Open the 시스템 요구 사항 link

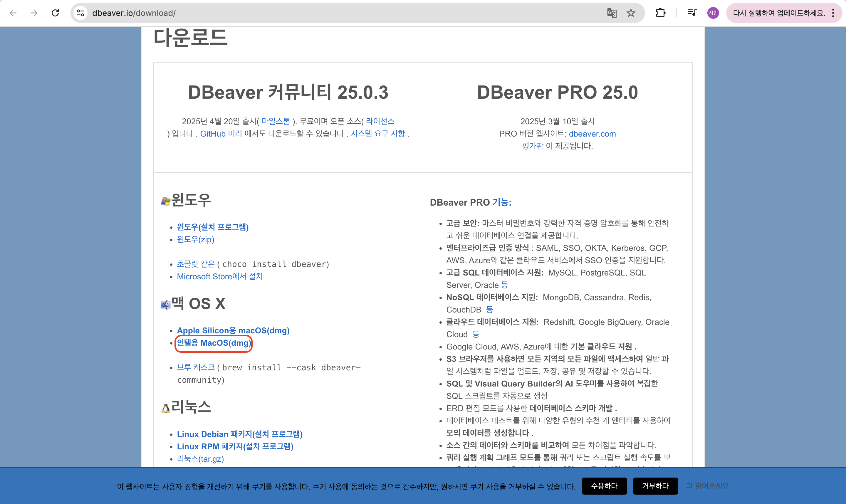coord(378,133)
